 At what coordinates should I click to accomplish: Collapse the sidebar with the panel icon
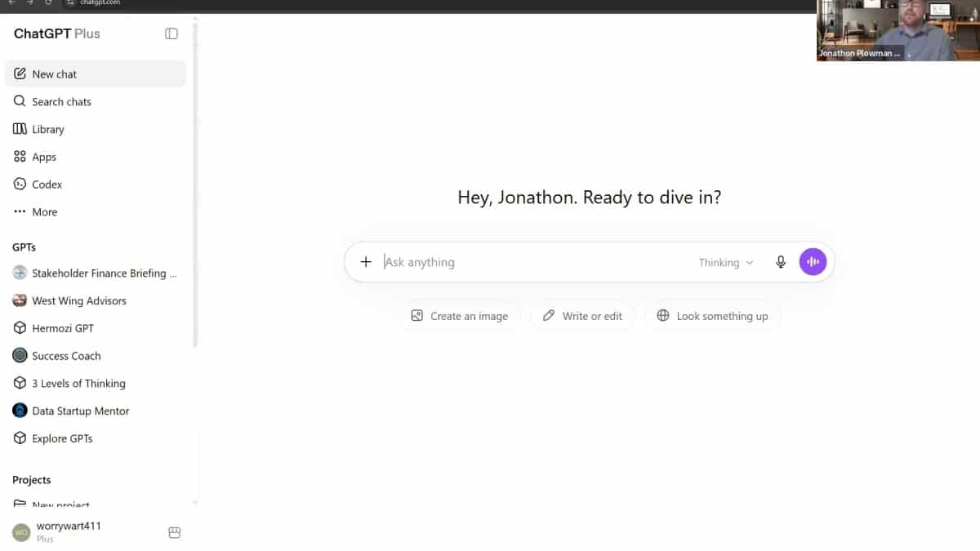click(x=171, y=33)
